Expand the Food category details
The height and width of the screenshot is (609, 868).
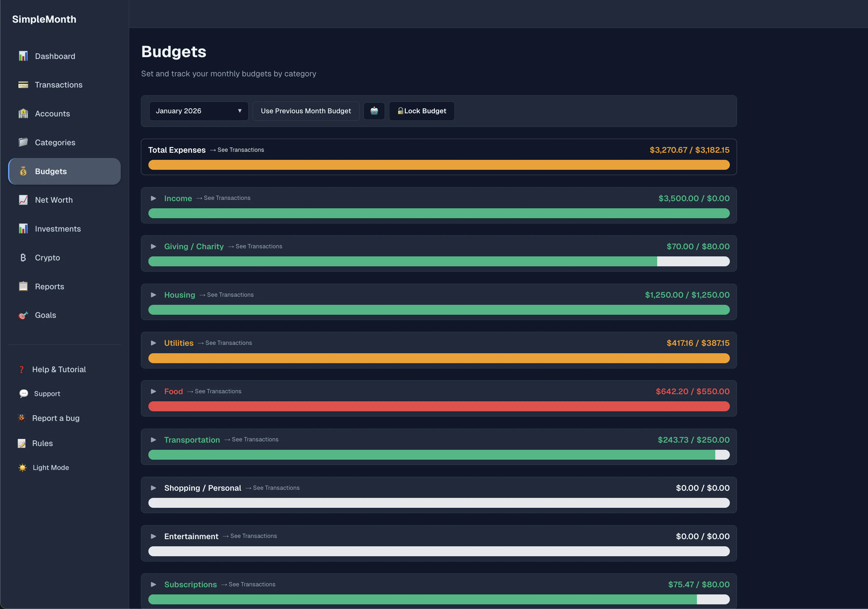pos(153,391)
